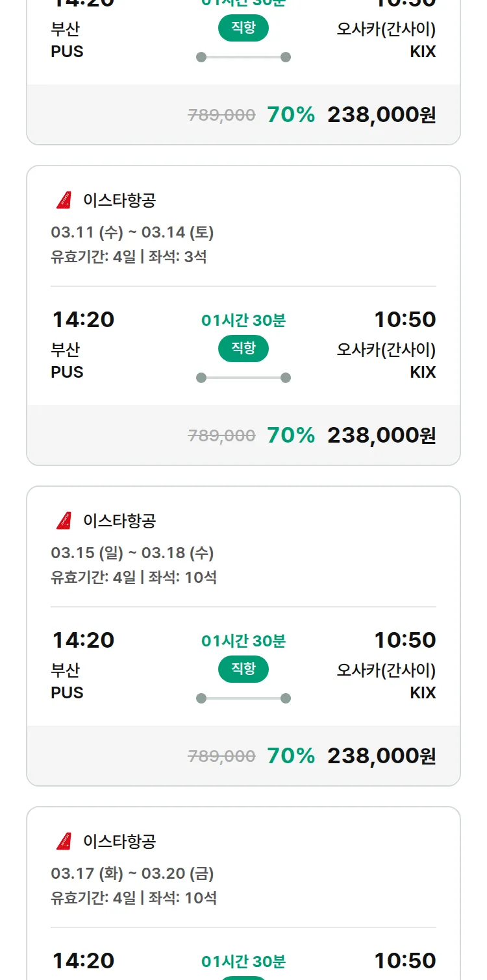Click 14:20 departure time on 03.11 flight
Image resolution: width=487 pixels, height=980 pixels.
pyautogui.click(x=83, y=319)
